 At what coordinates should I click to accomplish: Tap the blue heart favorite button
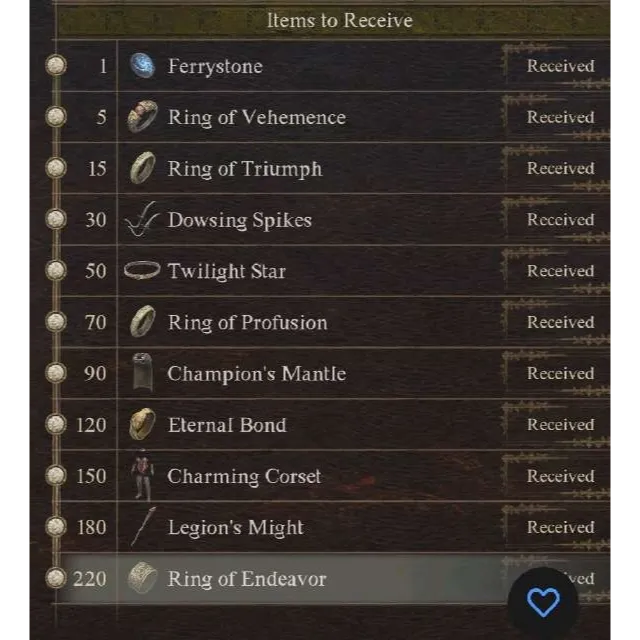[x=543, y=601]
